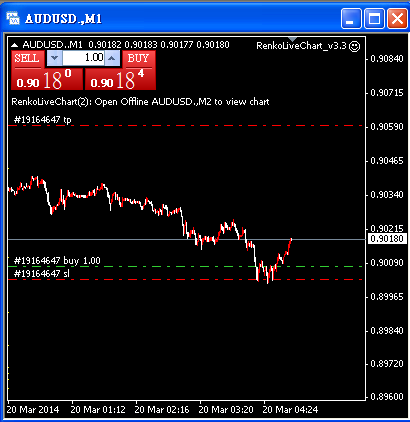
Task: Click the current price label 0.90180
Action: click(387, 239)
